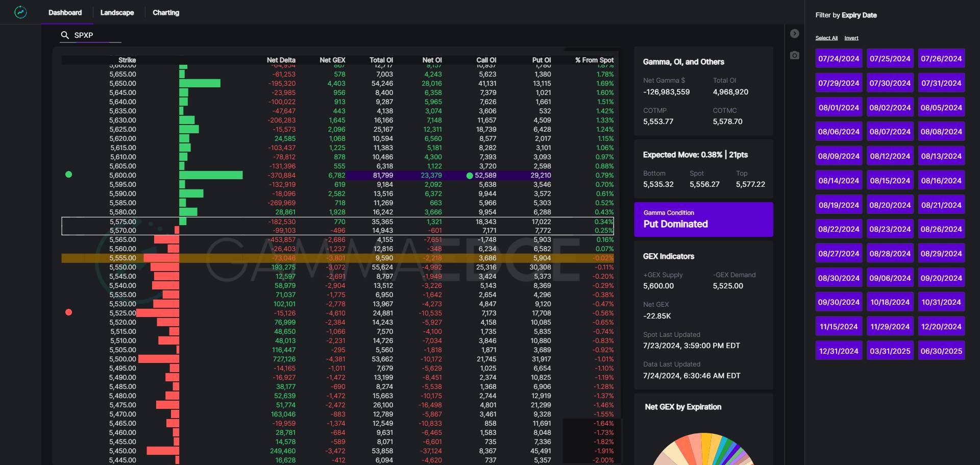This screenshot has height=465, width=980.
Task: Switch to the Charting tab
Action: 166,13
